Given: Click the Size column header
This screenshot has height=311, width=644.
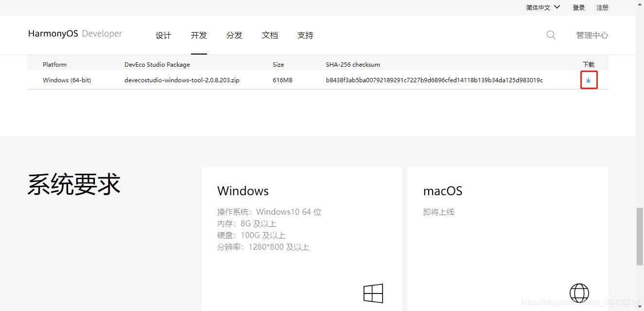Looking at the screenshot, I should tap(278, 64).
